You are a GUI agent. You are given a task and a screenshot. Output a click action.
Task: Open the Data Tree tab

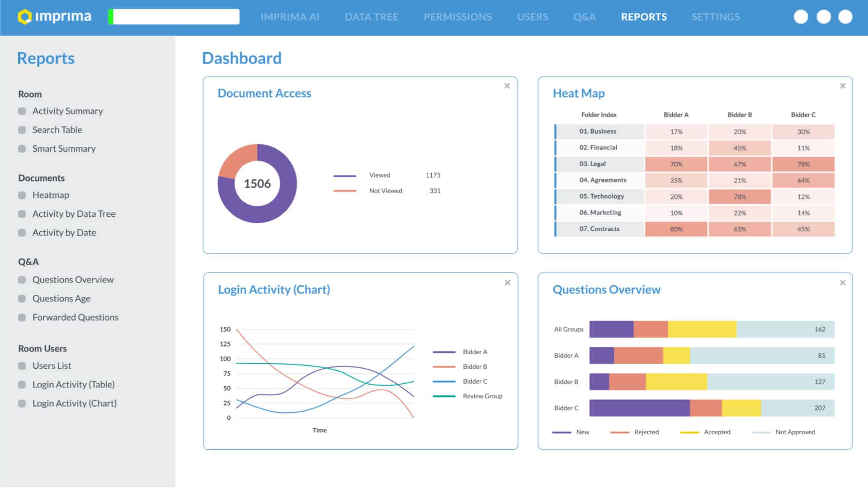click(371, 17)
